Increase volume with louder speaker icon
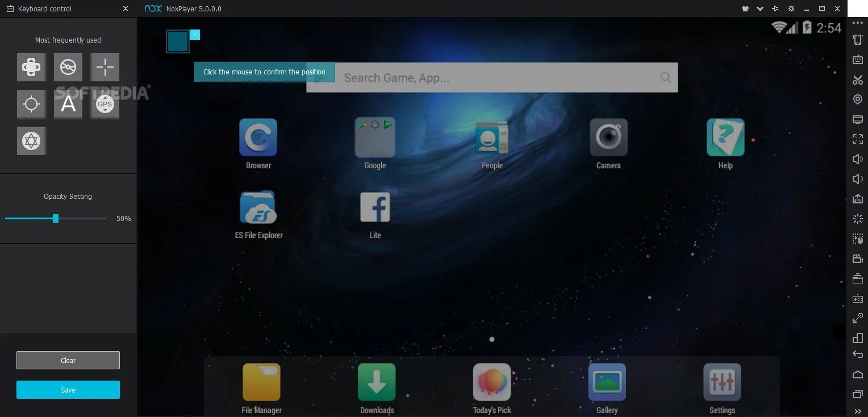The height and width of the screenshot is (417, 868). click(x=858, y=159)
